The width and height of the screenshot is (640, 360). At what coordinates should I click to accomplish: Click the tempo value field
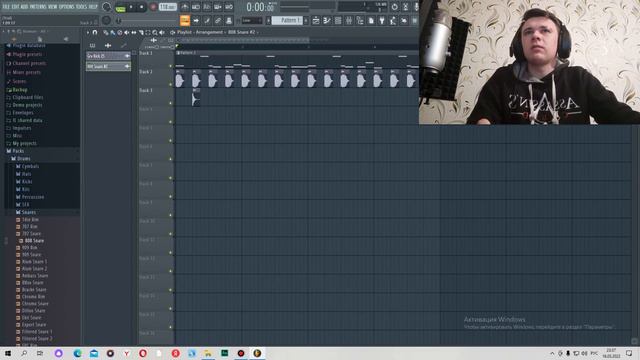(168, 7)
